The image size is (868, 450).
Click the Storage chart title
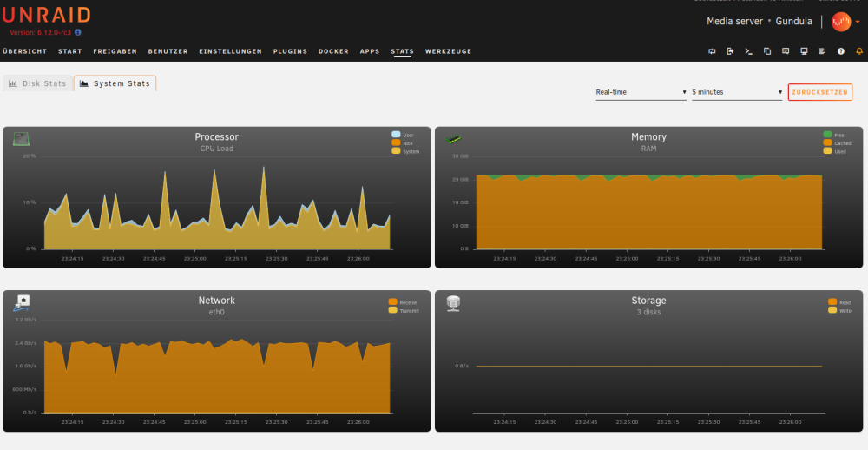pyautogui.click(x=648, y=301)
